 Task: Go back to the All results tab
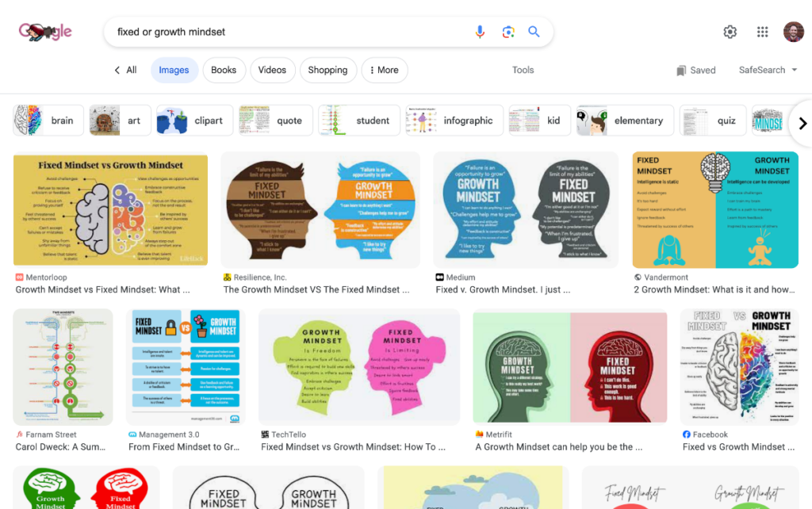pyautogui.click(x=125, y=70)
